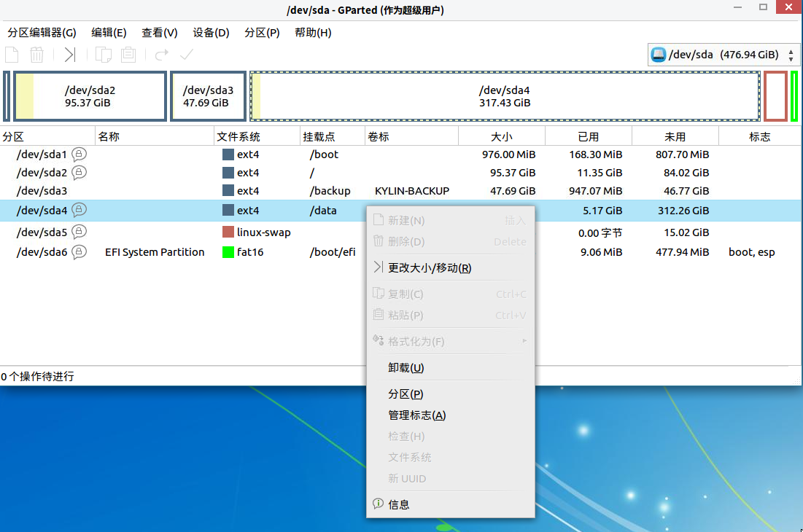This screenshot has height=532, width=803.
Task: Click the resize arrow icon in context menu
Action: point(378,267)
